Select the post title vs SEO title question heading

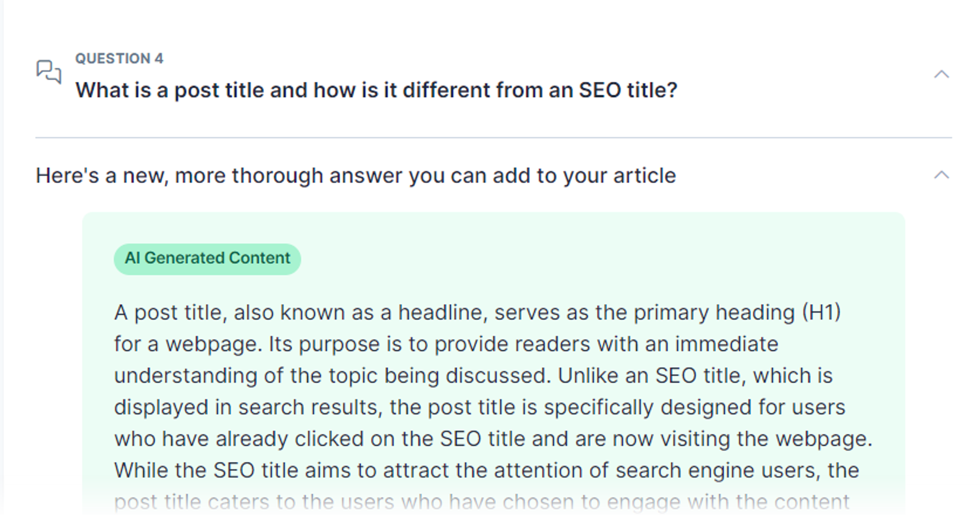[376, 90]
